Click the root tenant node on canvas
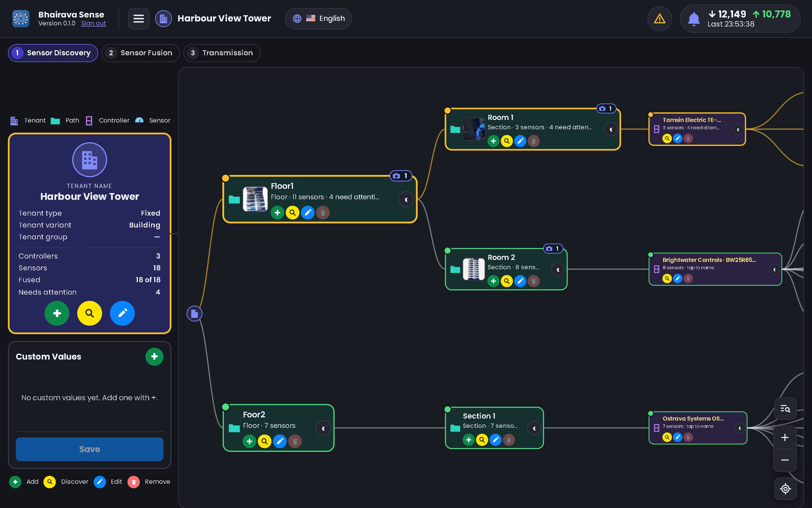 [194, 314]
